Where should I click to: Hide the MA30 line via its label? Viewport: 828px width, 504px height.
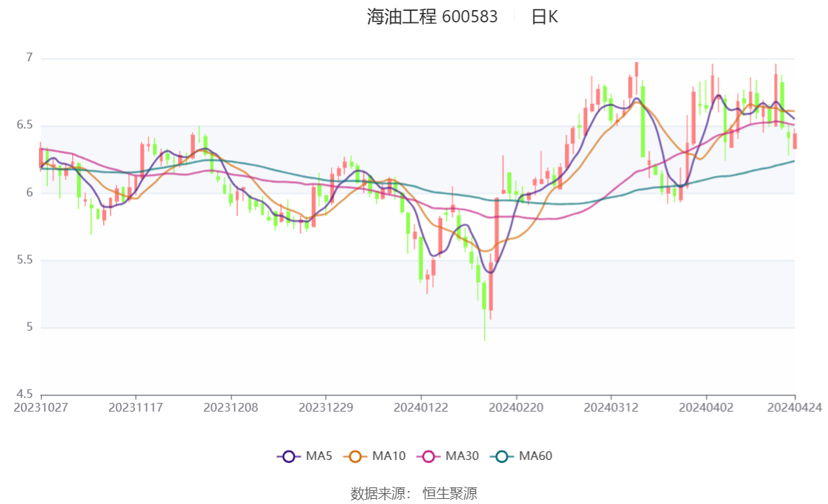462,456
